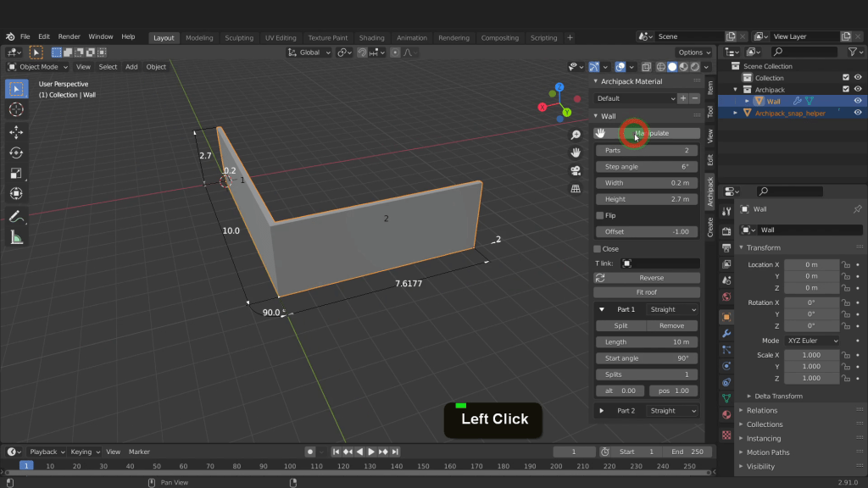Viewport: 868px width, 488px height.
Task: Expand the Part 2 section
Action: (602, 411)
